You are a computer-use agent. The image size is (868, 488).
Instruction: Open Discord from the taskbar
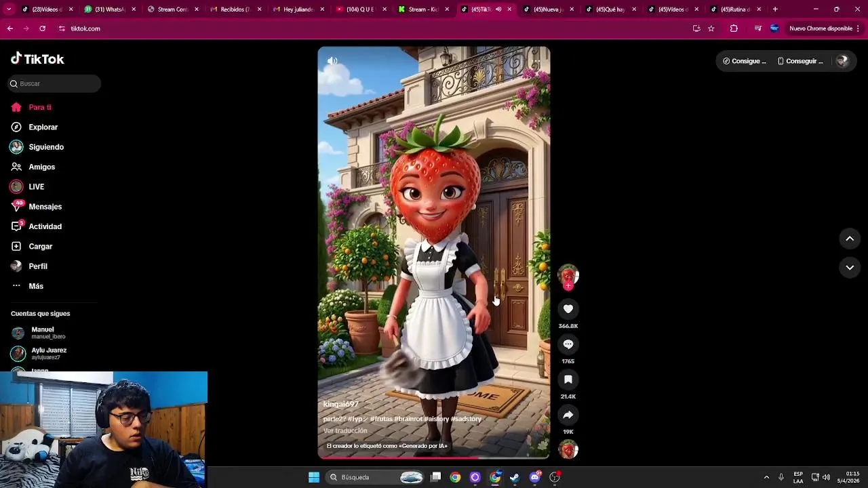tap(535, 477)
